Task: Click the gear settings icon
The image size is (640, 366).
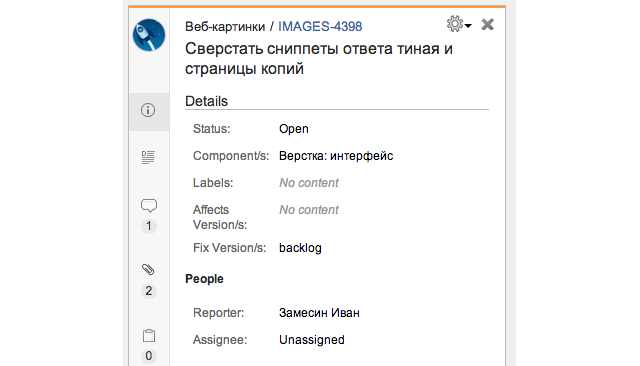Action: (455, 24)
